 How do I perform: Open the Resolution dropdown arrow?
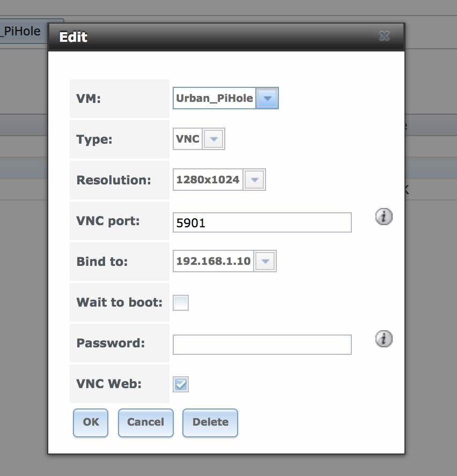(x=254, y=180)
